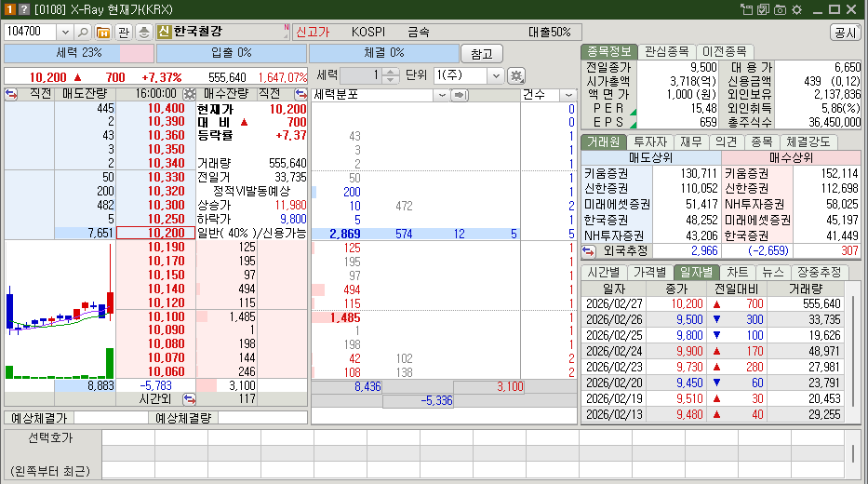The width and height of the screenshot is (868, 484).
Task: Open the 체결강도 tab
Action: (x=808, y=141)
